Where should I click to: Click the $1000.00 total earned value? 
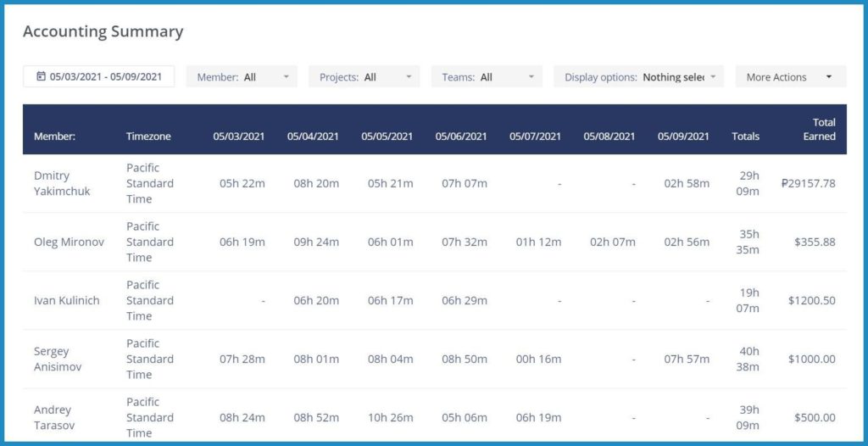point(812,359)
